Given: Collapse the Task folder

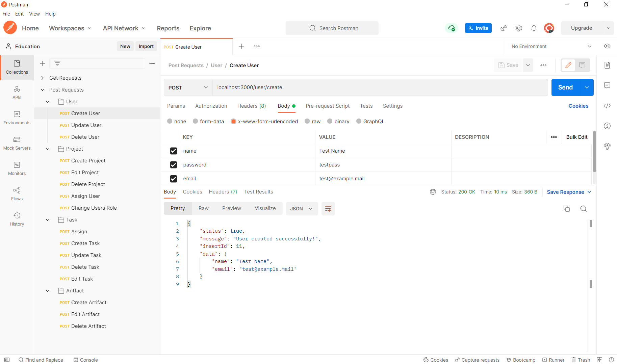Looking at the screenshot, I should [x=47, y=219].
